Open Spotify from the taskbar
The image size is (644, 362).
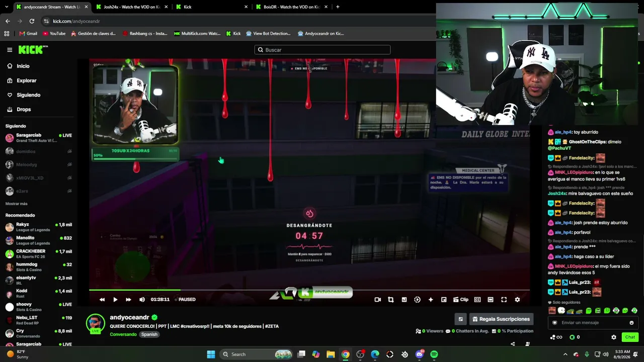(434, 354)
